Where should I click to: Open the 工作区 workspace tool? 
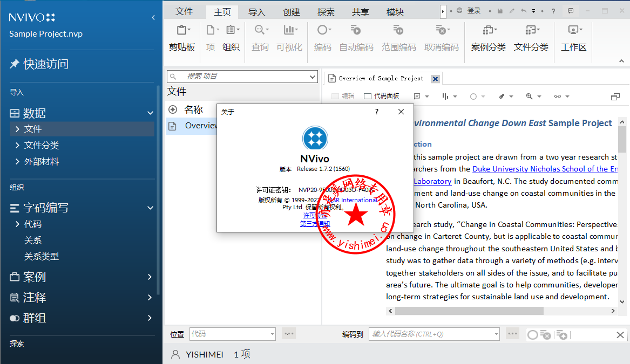(574, 39)
